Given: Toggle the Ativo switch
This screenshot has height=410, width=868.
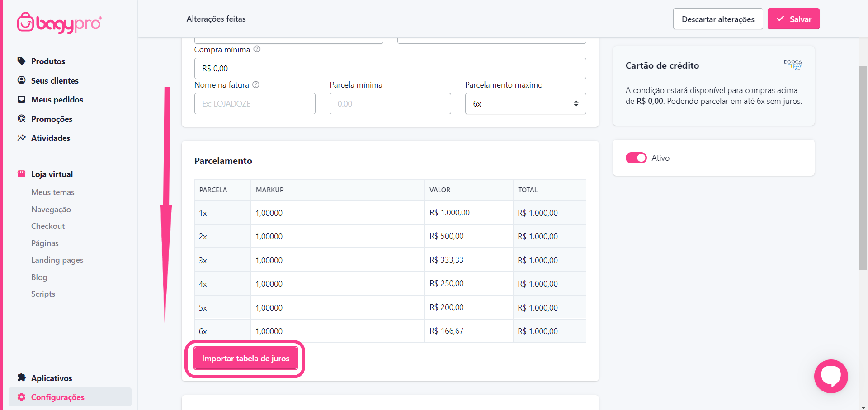Looking at the screenshot, I should point(636,158).
